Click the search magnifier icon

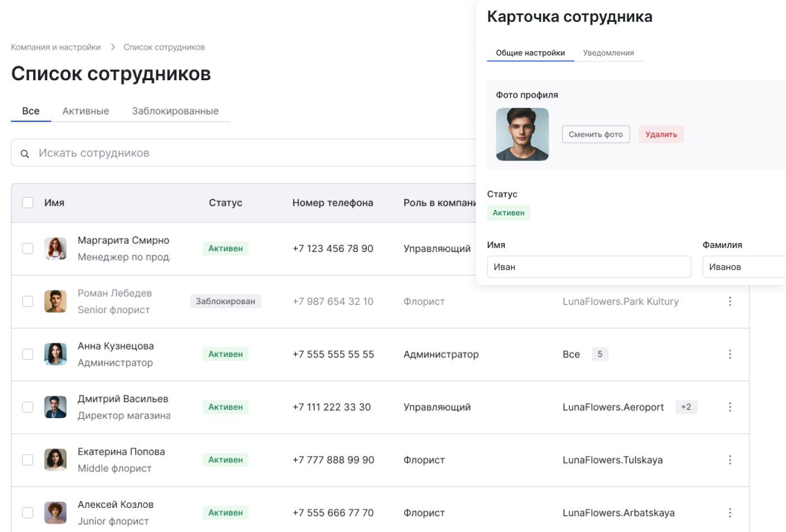(x=25, y=154)
